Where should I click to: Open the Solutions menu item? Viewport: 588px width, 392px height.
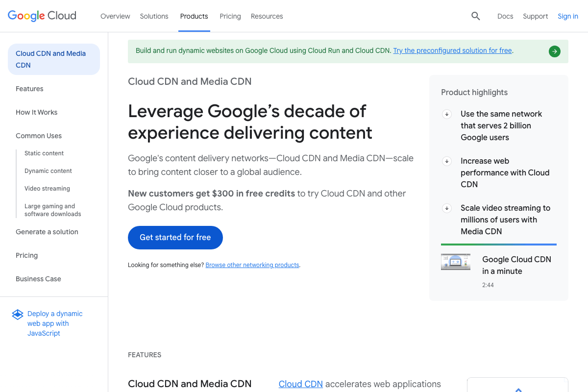click(154, 16)
